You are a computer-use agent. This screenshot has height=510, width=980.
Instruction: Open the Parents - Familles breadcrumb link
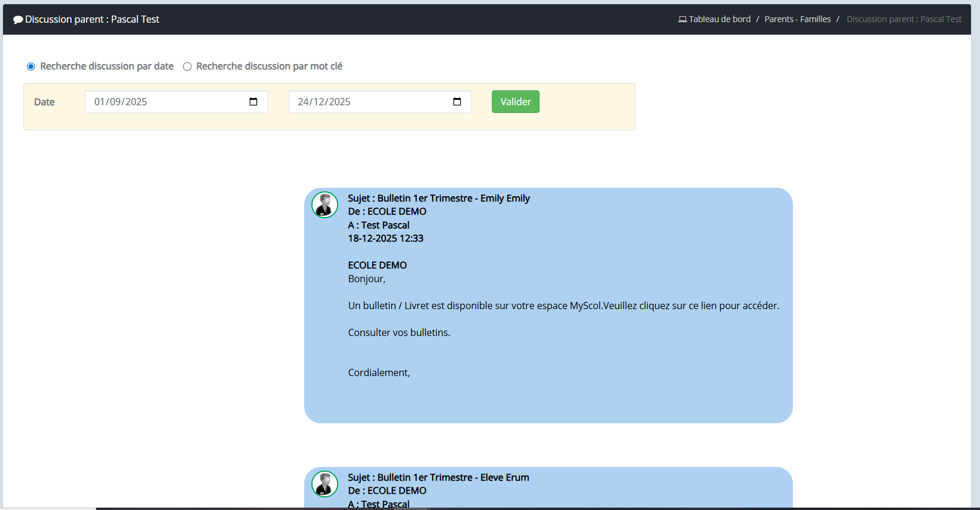click(x=797, y=19)
